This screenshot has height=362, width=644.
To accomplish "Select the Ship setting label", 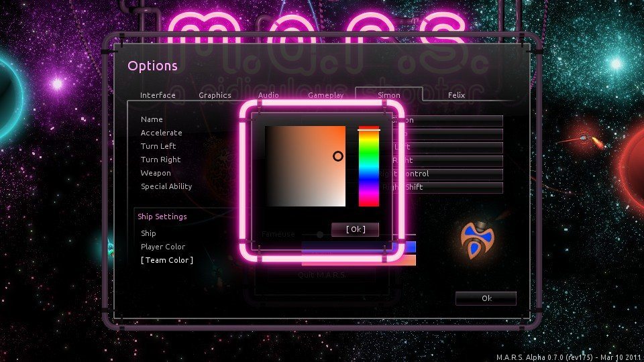I will point(148,233).
